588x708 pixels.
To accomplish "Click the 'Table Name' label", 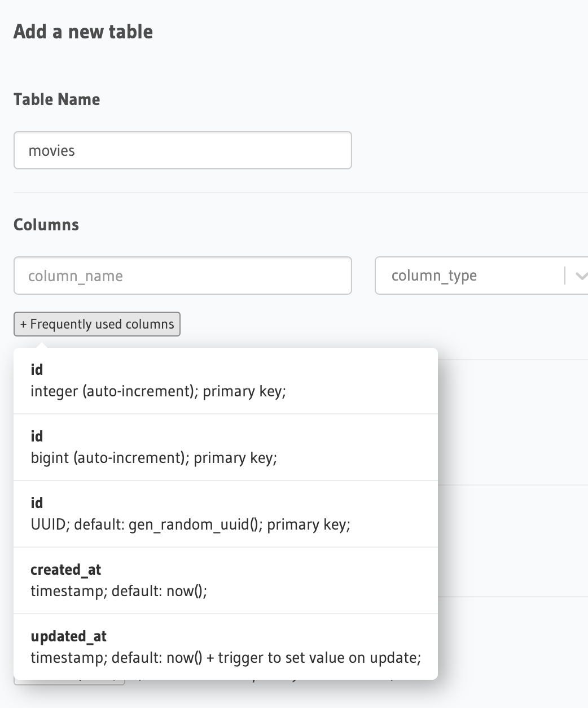I will [x=57, y=100].
